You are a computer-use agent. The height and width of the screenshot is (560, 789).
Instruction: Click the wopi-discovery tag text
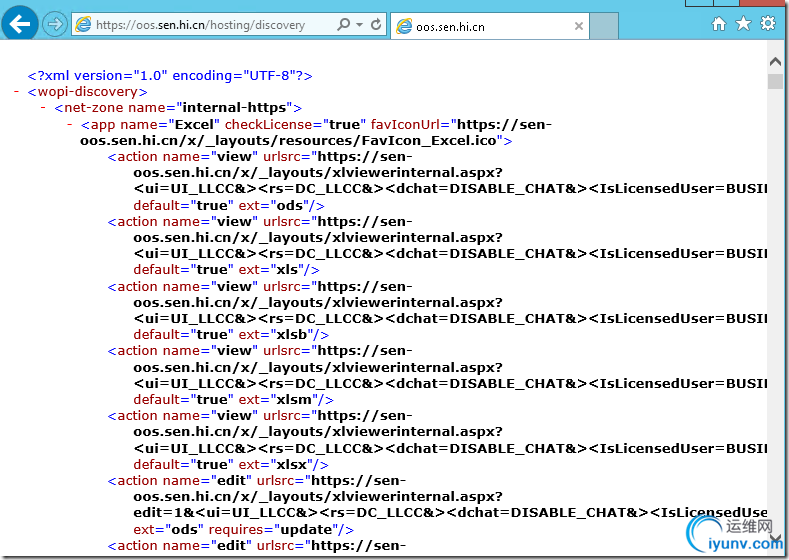(88, 92)
